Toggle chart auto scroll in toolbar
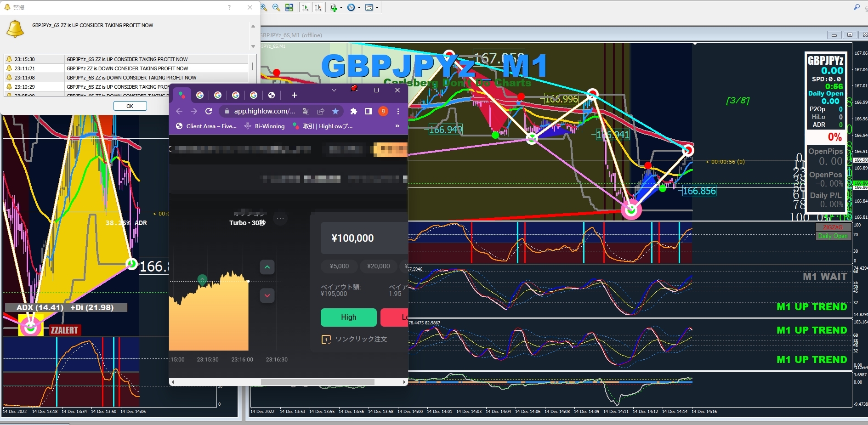Viewport: 868px width, 425px height. [x=305, y=7]
